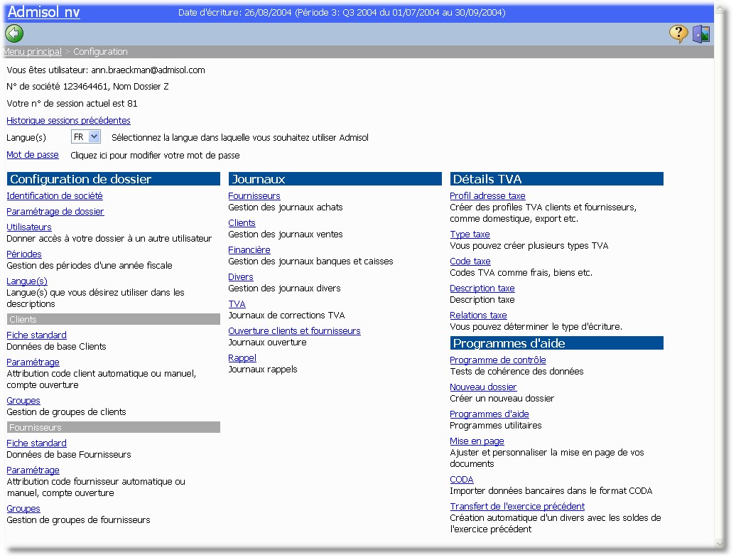This screenshot has width=736, height=560.
Task: Open the Programmes d'aide link
Action: pos(489,414)
